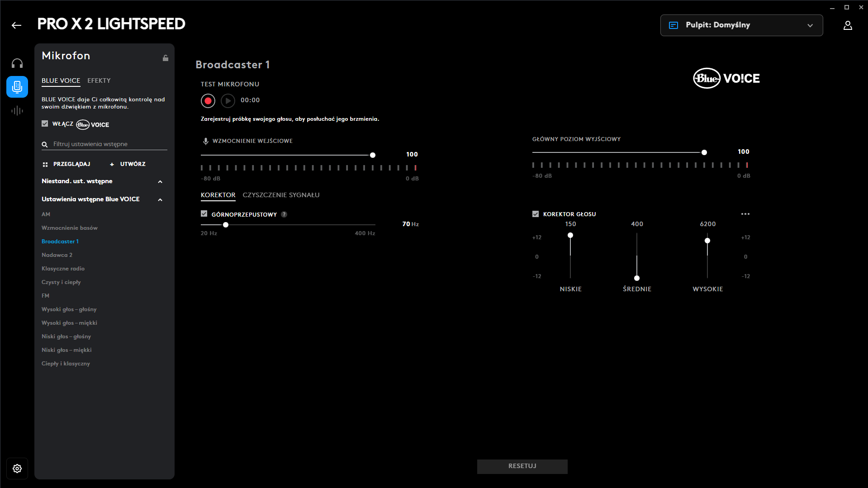The height and width of the screenshot is (488, 868).
Task: Click the Broadcaster 1 preset title
Action: click(232, 65)
